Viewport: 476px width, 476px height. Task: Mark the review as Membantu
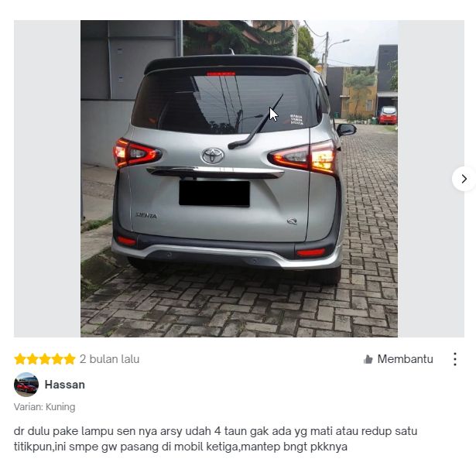tap(399, 359)
